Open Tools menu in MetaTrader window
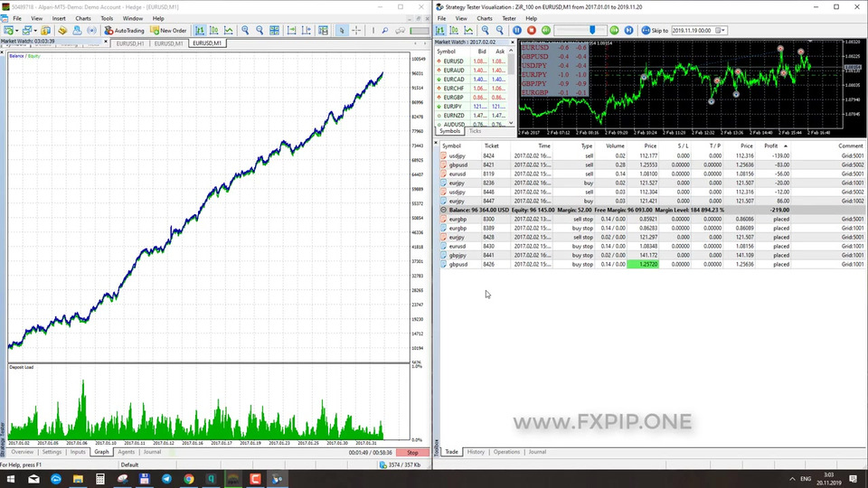868x488 pixels. click(x=107, y=18)
